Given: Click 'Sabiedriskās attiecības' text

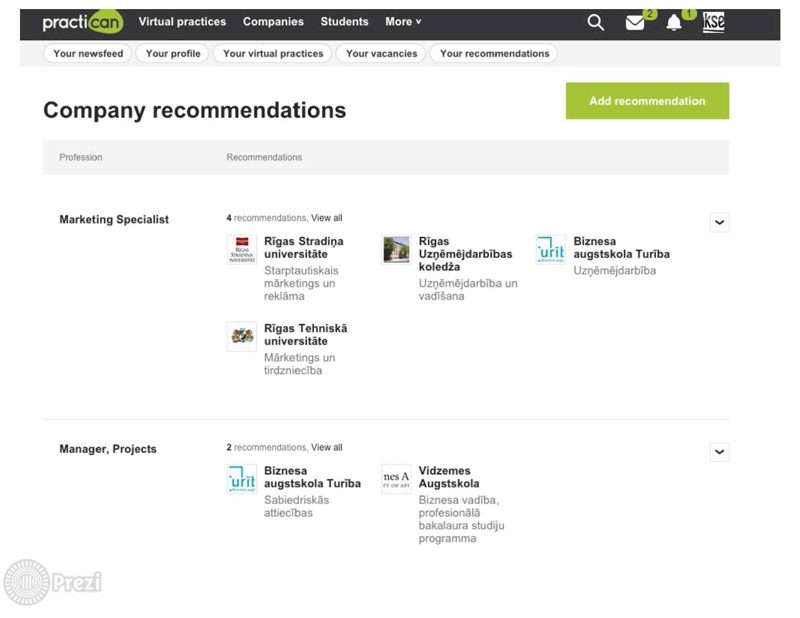Looking at the screenshot, I should [x=296, y=506].
